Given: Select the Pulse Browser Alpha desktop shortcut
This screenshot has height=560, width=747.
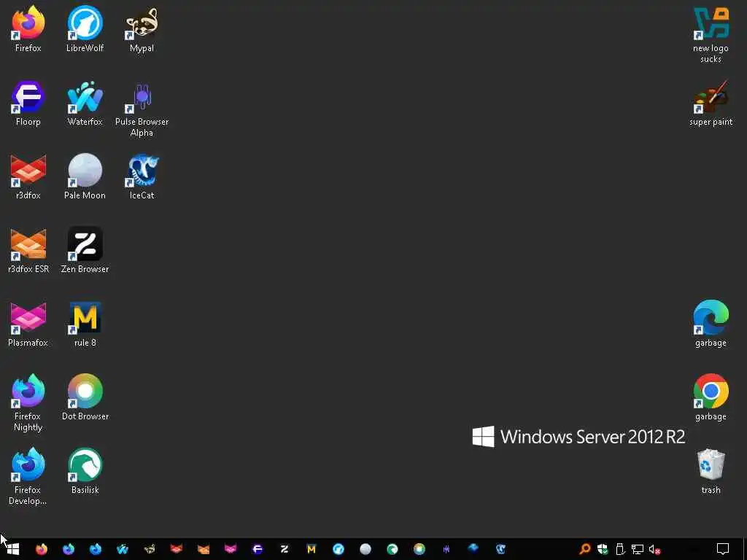Looking at the screenshot, I should point(142,108).
